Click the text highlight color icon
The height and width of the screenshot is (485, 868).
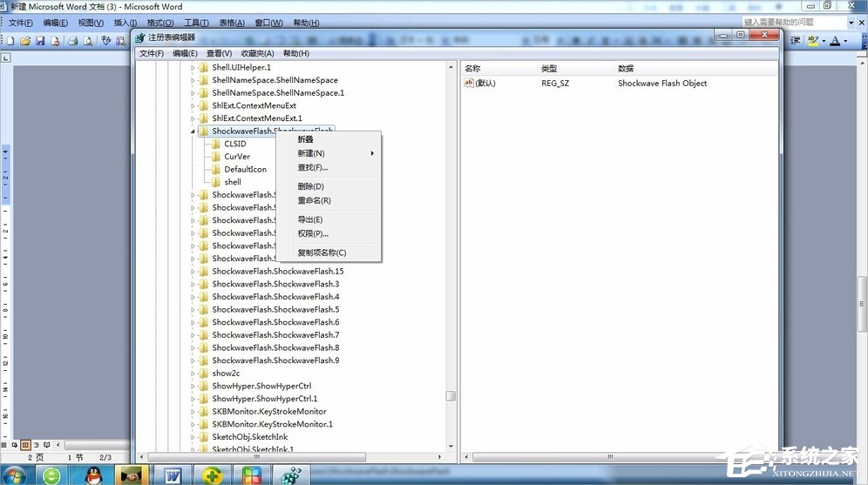(812, 41)
